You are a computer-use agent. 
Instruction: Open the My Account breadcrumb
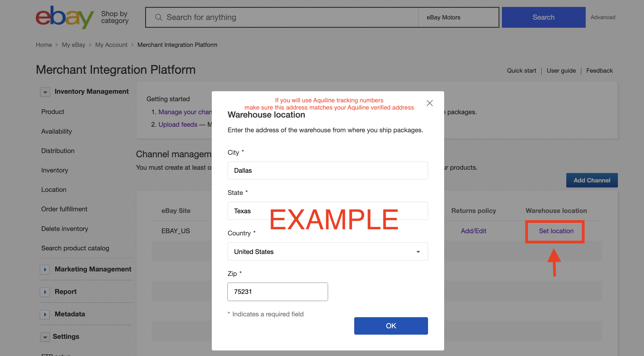pyautogui.click(x=111, y=45)
